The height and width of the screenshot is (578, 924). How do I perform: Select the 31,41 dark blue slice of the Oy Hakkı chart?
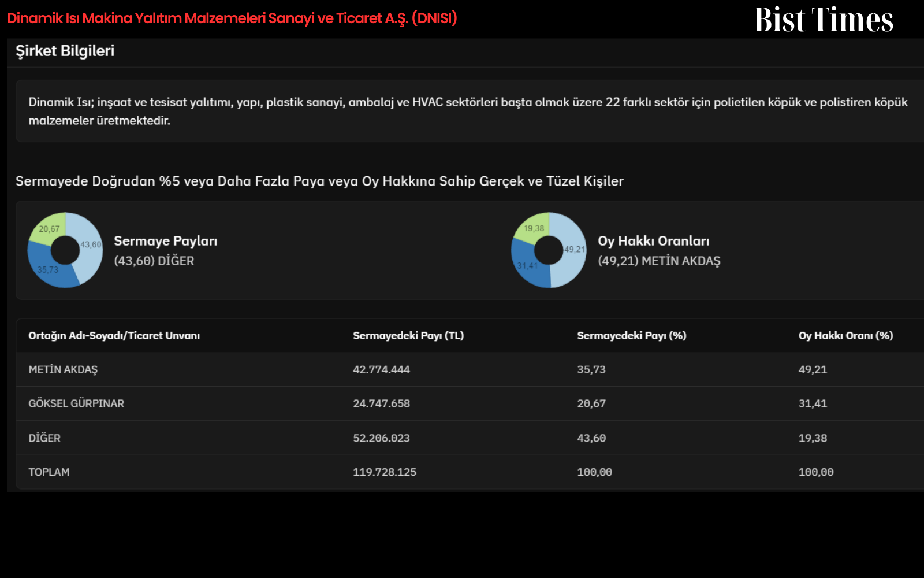tap(527, 266)
